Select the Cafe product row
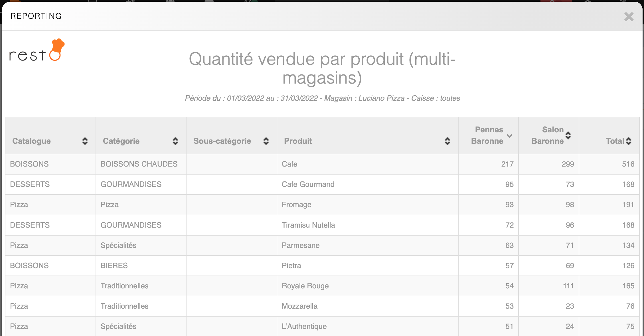Screen dimensions: 644x336 289,164
